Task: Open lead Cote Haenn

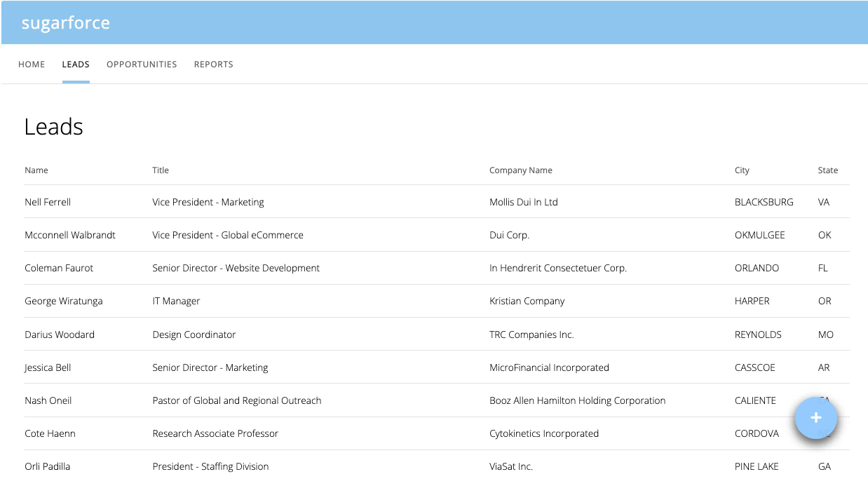Action: [50, 433]
